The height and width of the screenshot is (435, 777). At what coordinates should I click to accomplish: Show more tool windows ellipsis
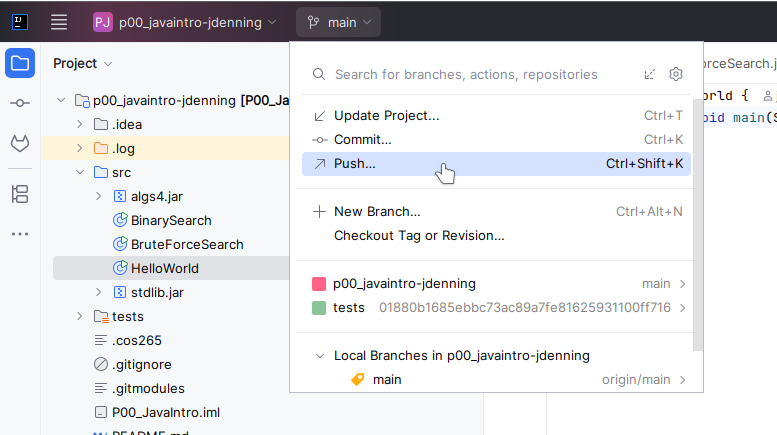click(x=20, y=234)
